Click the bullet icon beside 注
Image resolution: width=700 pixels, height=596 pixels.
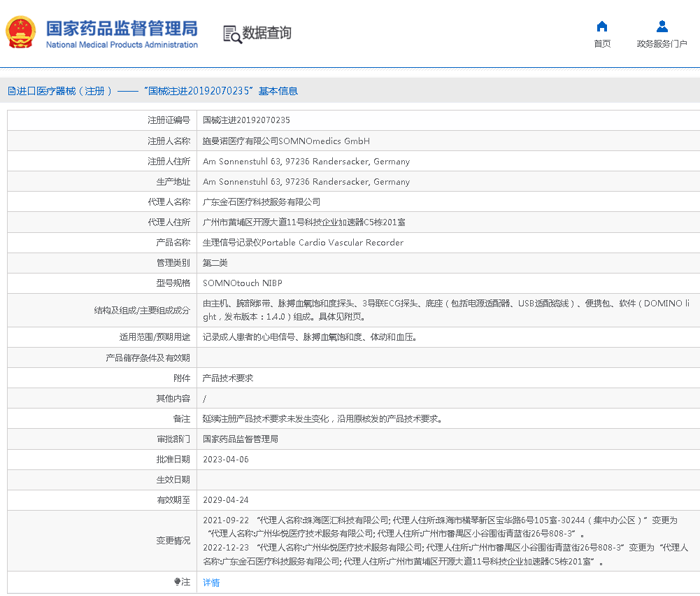(178, 582)
